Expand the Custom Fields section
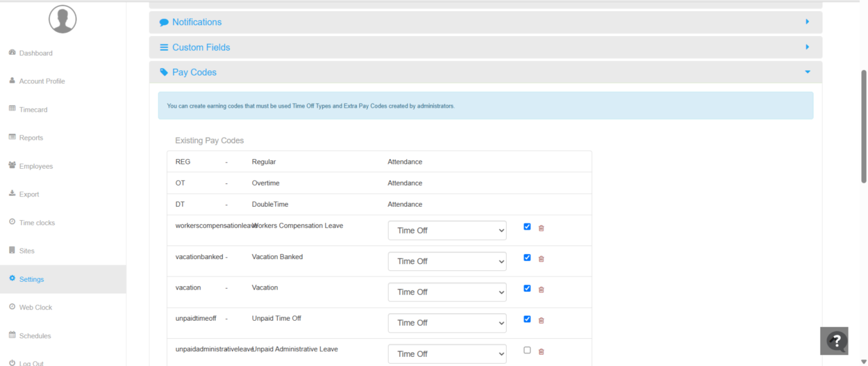 point(807,47)
